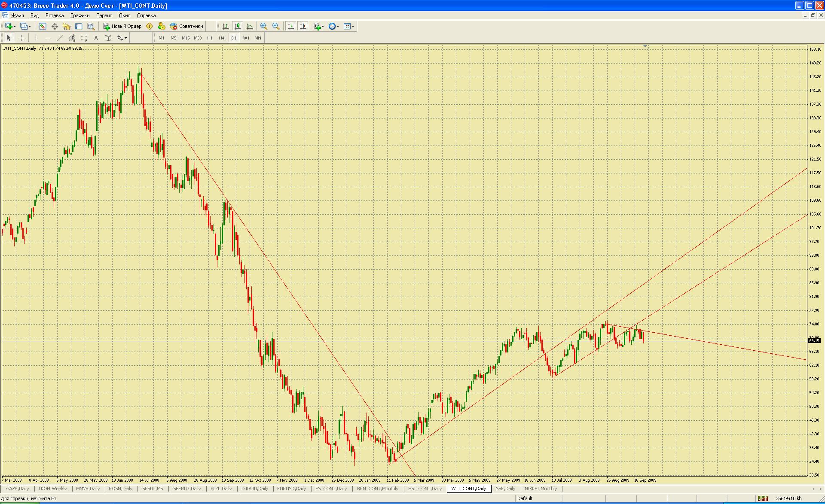Select the Fibonacci retracement tool

click(x=84, y=38)
